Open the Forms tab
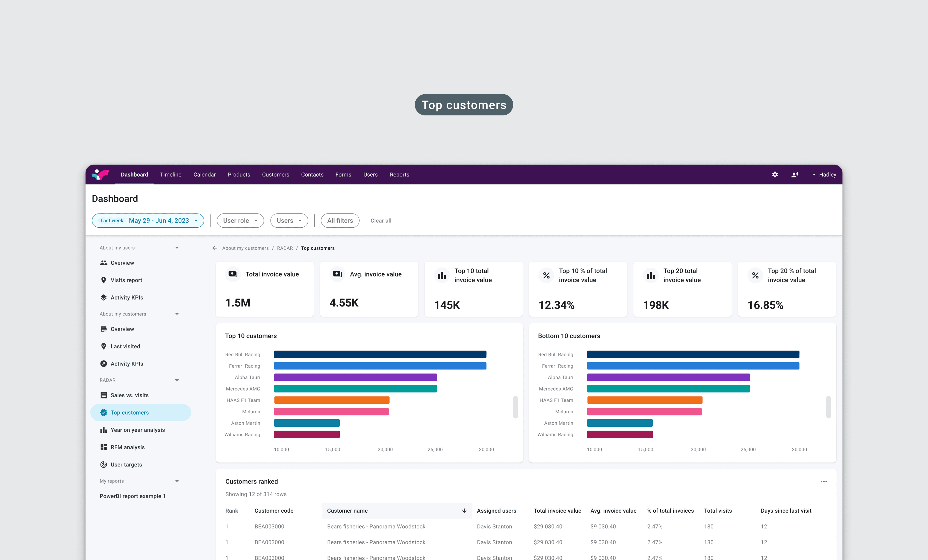Viewport: 928px width, 560px height. 343,175
